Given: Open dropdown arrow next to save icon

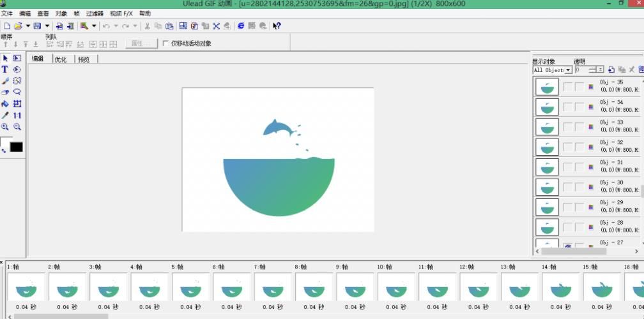Looking at the screenshot, I should [47, 26].
